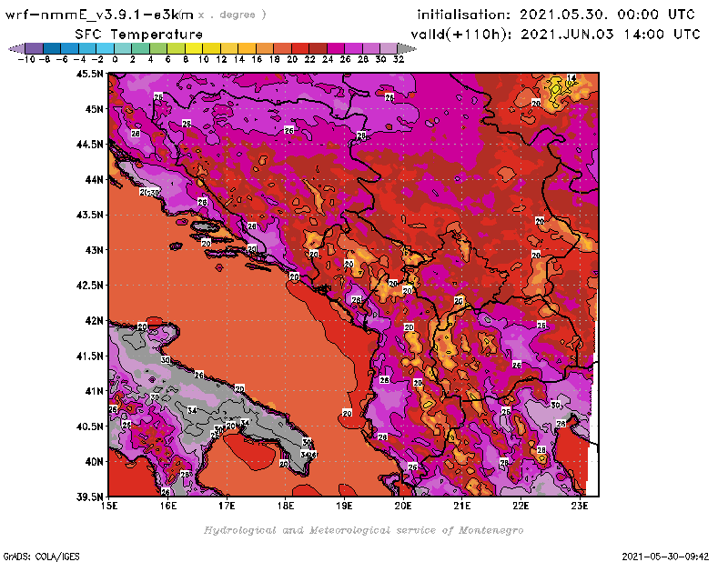Click the legend swatch between 26 and 28
728x562 pixels.
click(353, 48)
